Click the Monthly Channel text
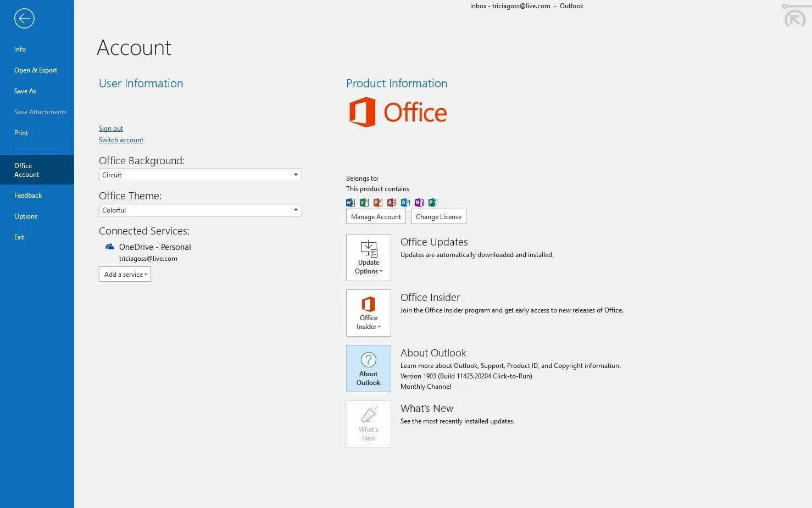 [426, 387]
